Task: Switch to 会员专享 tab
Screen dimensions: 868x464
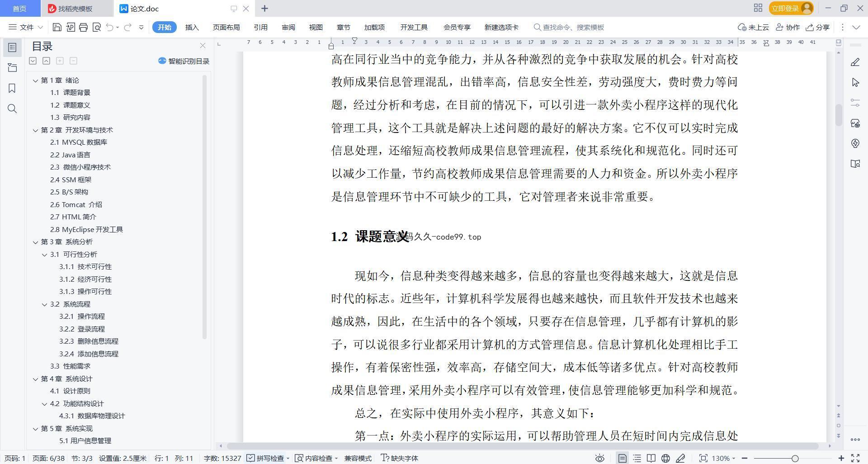Action: pos(457,27)
